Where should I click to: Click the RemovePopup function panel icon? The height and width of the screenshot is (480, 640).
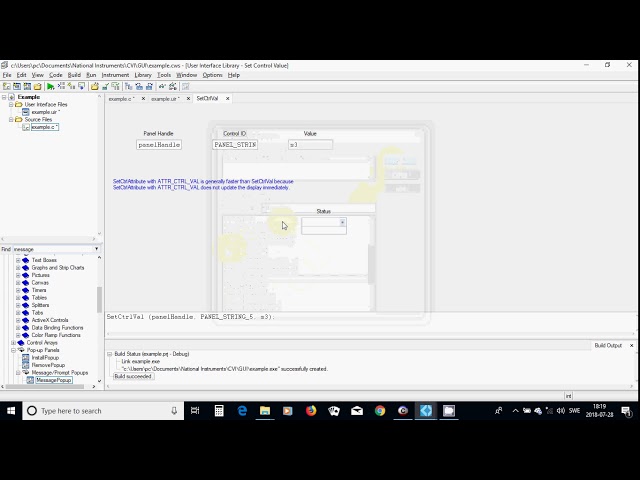25,365
